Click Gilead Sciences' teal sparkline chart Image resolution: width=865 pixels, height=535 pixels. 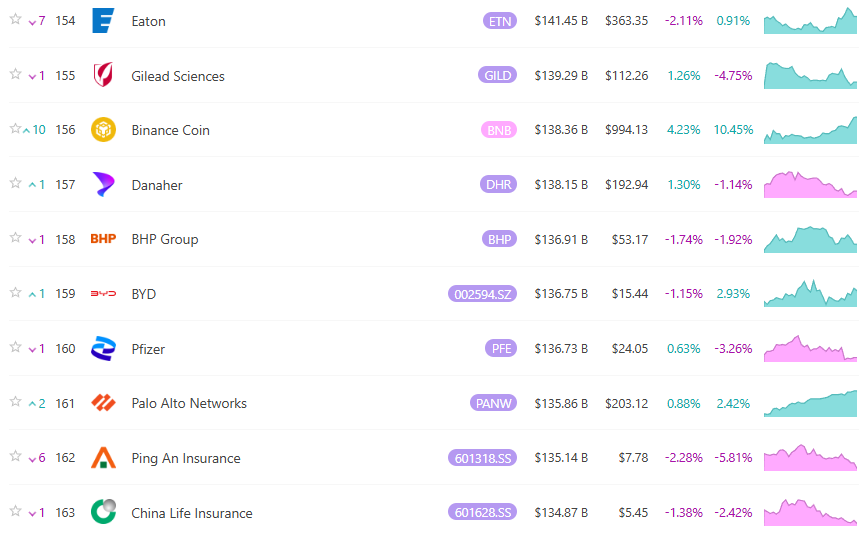pyautogui.click(x=810, y=76)
